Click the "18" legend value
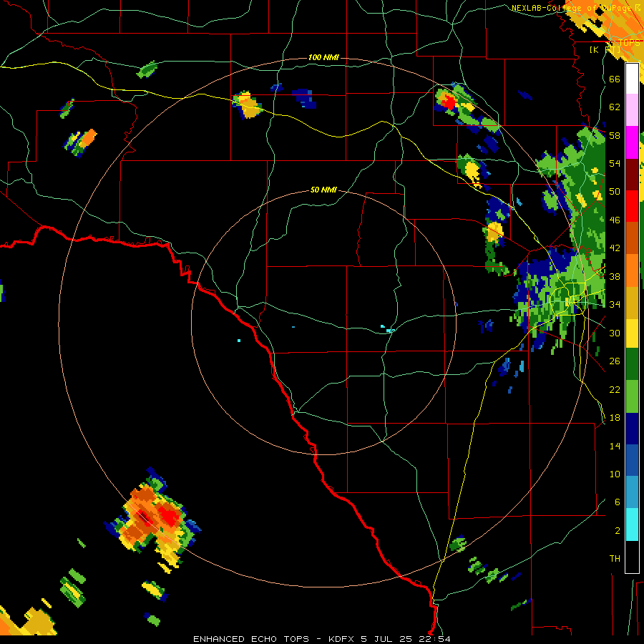The image size is (644, 644). point(615,418)
